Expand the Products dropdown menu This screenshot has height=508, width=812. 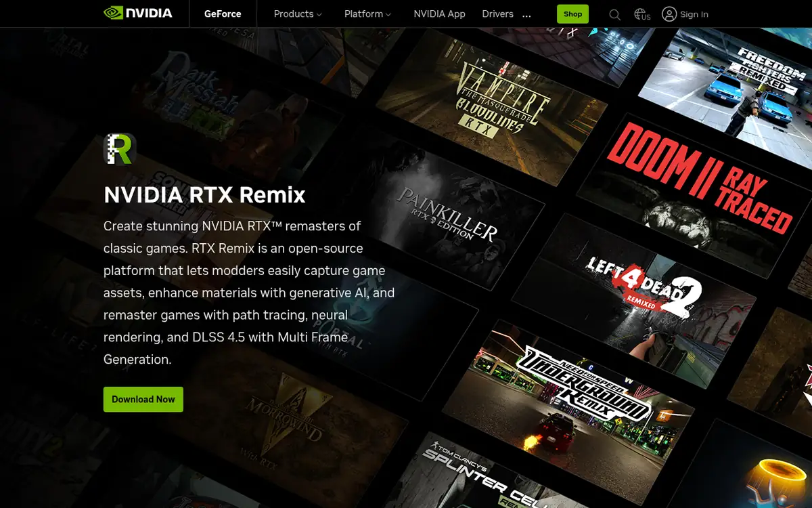coord(298,14)
